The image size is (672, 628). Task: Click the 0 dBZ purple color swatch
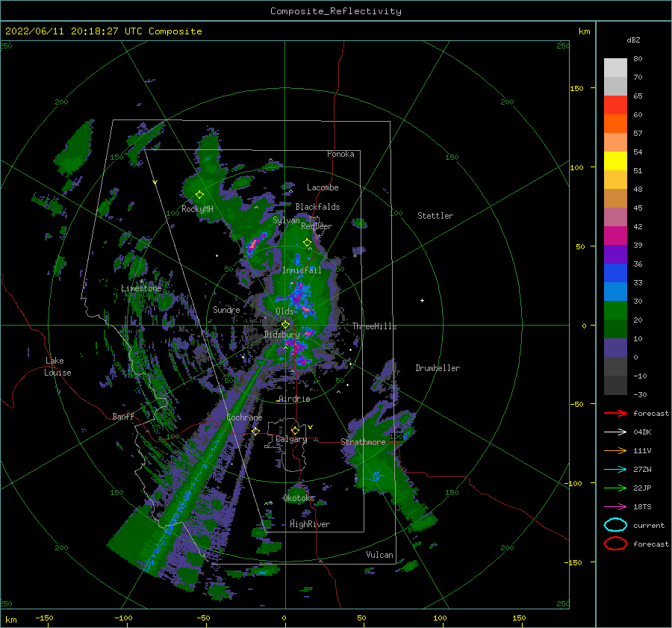615,347
